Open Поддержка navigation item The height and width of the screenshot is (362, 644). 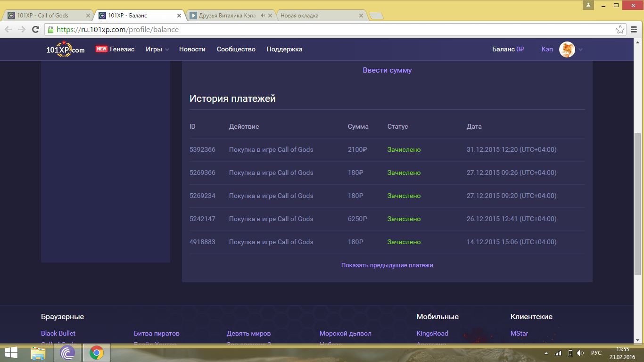tap(285, 49)
